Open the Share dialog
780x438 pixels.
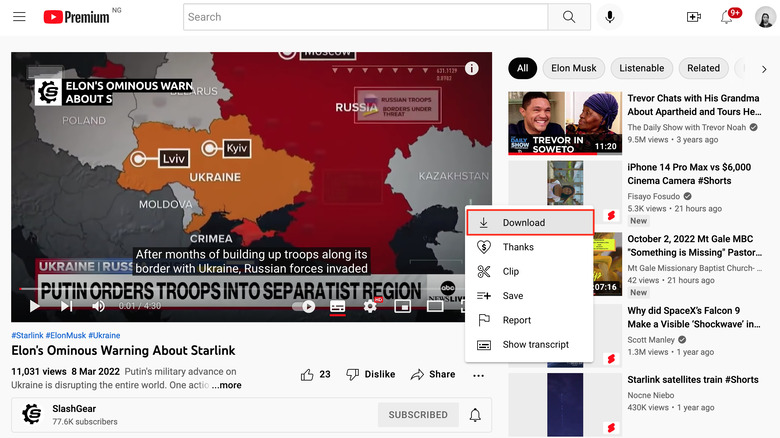[432, 374]
